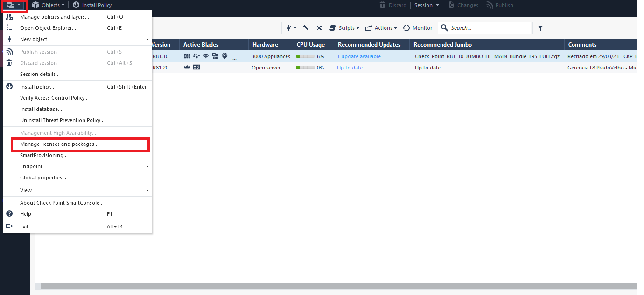The height and width of the screenshot is (295, 644).
Task: Open the main application menu button
Action: (14, 5)
